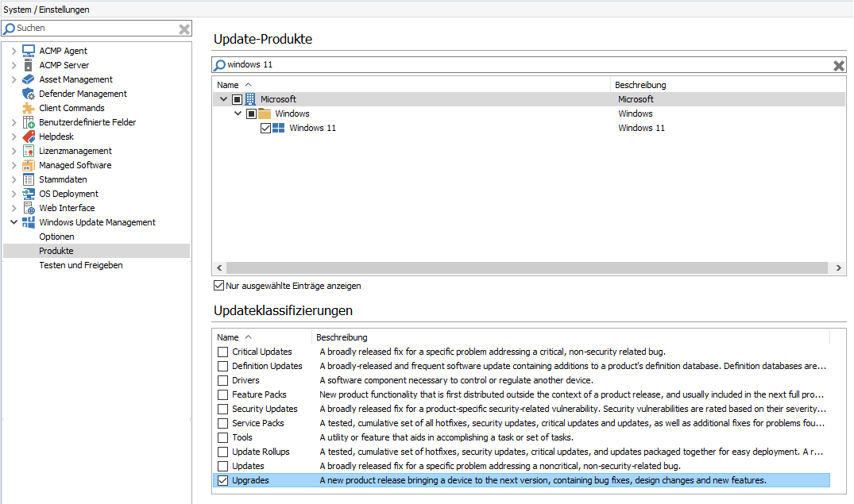This screenshot has width=854, height=504.
Task: Click the Windows Update Management icon
Action: 29,222
